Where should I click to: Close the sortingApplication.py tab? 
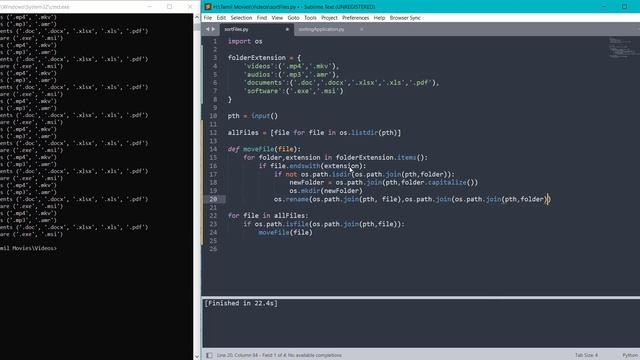[361, 29]
